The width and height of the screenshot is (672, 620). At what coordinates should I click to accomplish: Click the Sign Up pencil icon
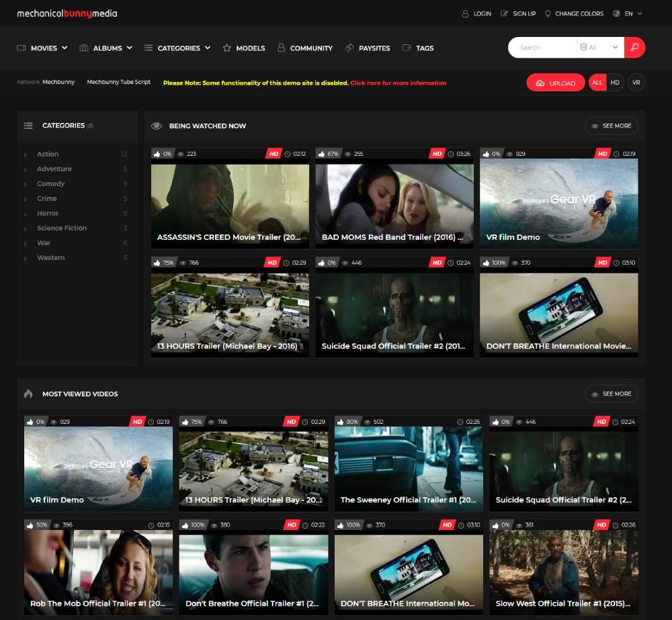click(x=505, y=13)
